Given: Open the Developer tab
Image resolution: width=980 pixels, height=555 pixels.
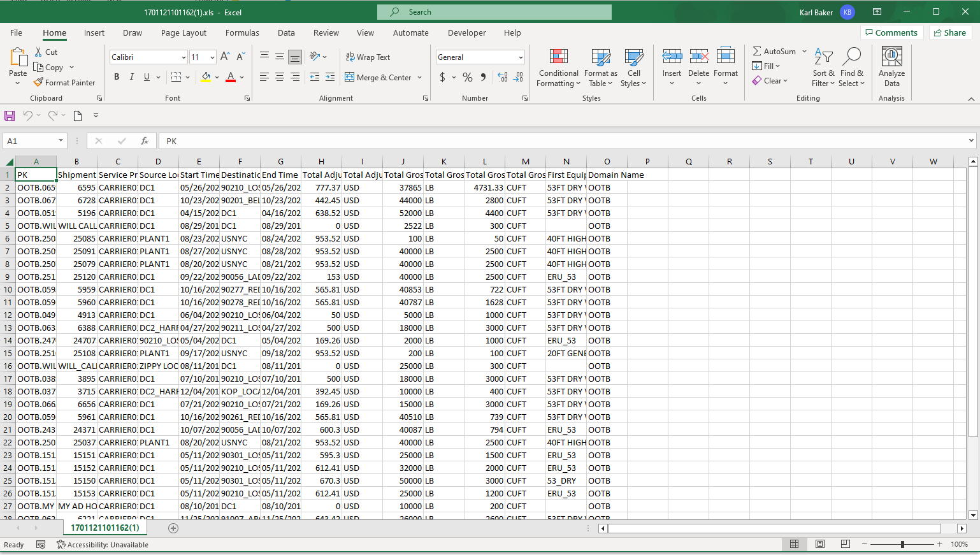Looking at the screenshot, I should (x=466, y=32).
